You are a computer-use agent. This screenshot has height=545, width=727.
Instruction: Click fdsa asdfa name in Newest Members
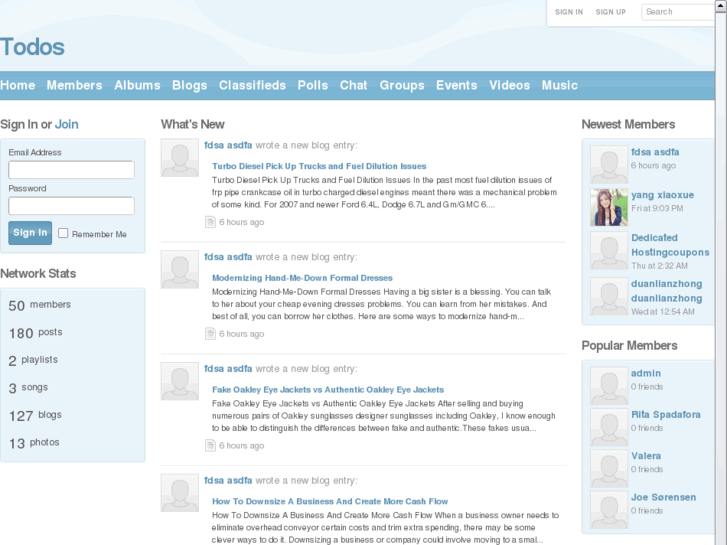655,152
